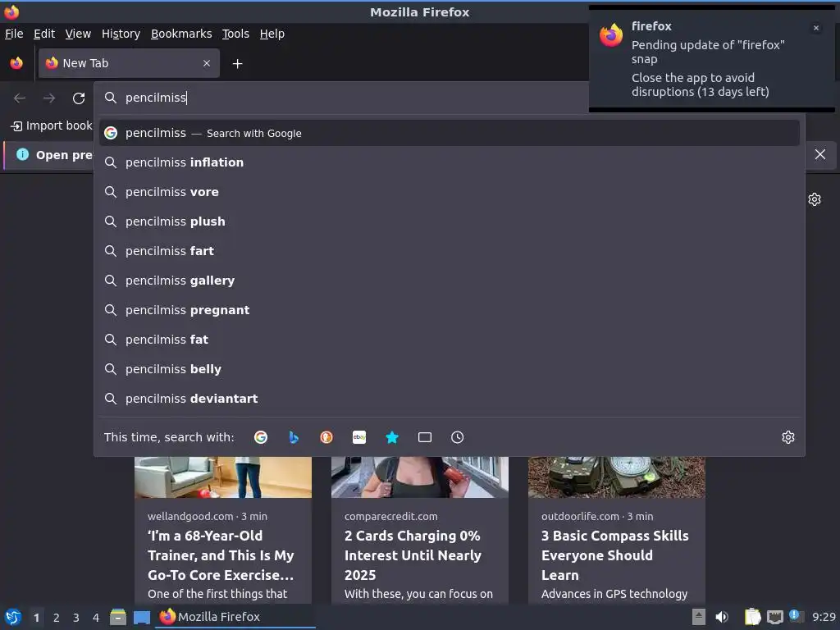Dismiss the firefox snap notification
The width and height of the screenshot is (840, 630).
[x=816, y=28]
